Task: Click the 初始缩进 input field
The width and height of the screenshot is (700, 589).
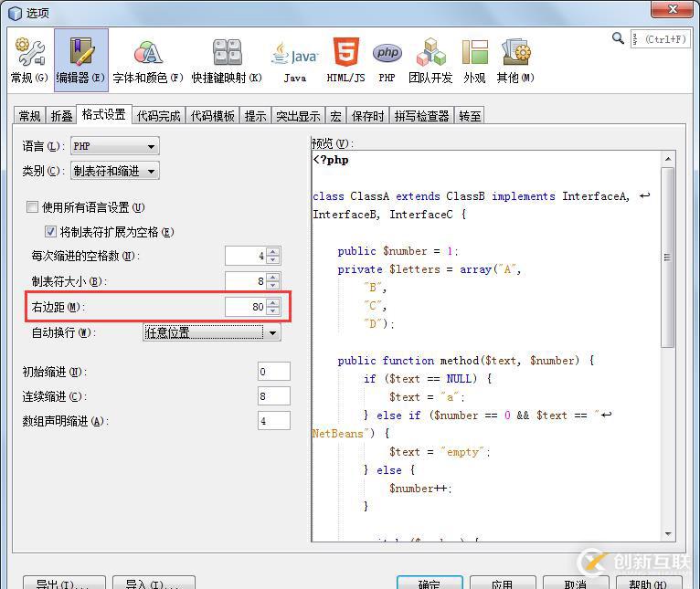Action: [x=273, y=372]
